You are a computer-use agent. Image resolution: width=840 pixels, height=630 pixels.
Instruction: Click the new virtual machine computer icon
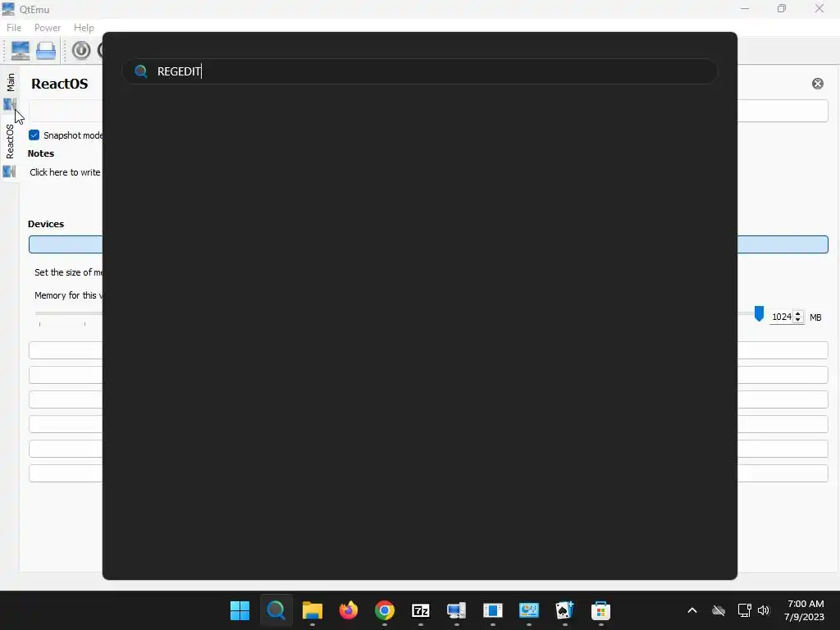point(21,50)
